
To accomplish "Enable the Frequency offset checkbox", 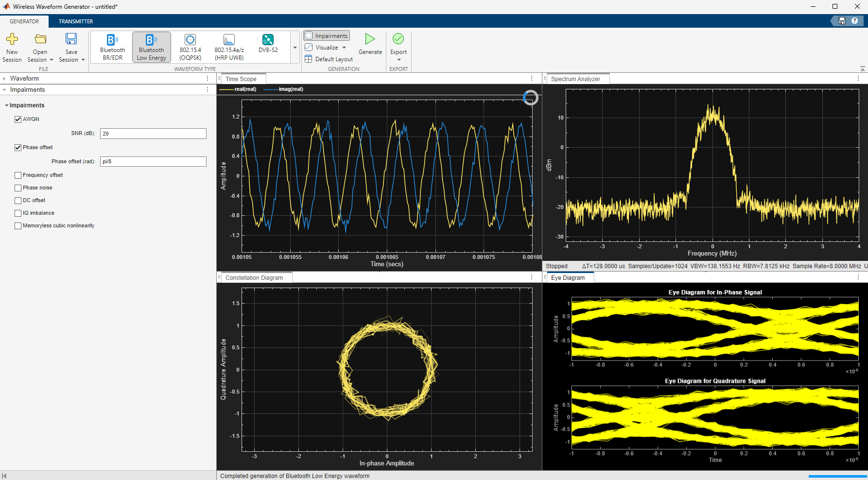I will pyautogui.click(x=18, y=175).
